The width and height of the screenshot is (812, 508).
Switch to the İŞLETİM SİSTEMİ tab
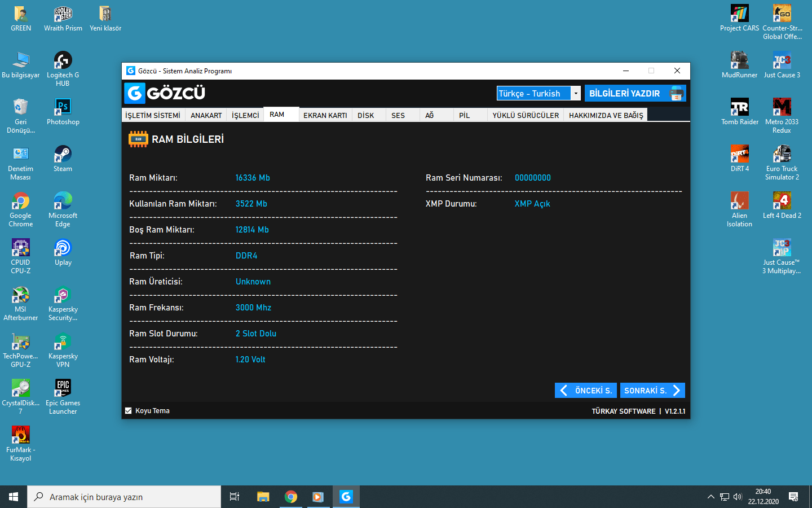pyautogui.click(x=153, y=115)
